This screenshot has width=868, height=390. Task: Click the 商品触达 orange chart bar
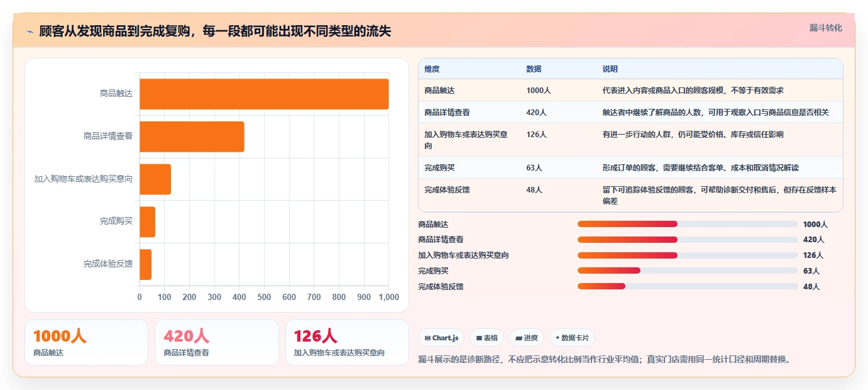264,94
